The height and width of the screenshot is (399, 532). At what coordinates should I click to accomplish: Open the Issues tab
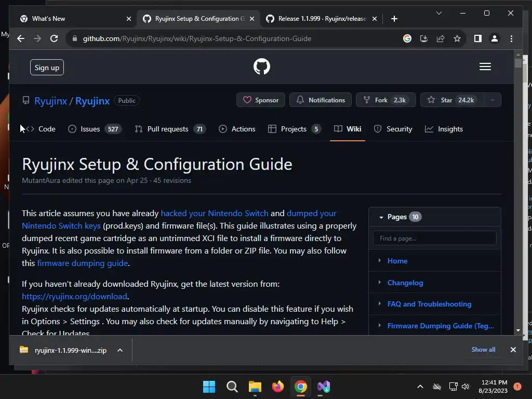pos(95,129)
